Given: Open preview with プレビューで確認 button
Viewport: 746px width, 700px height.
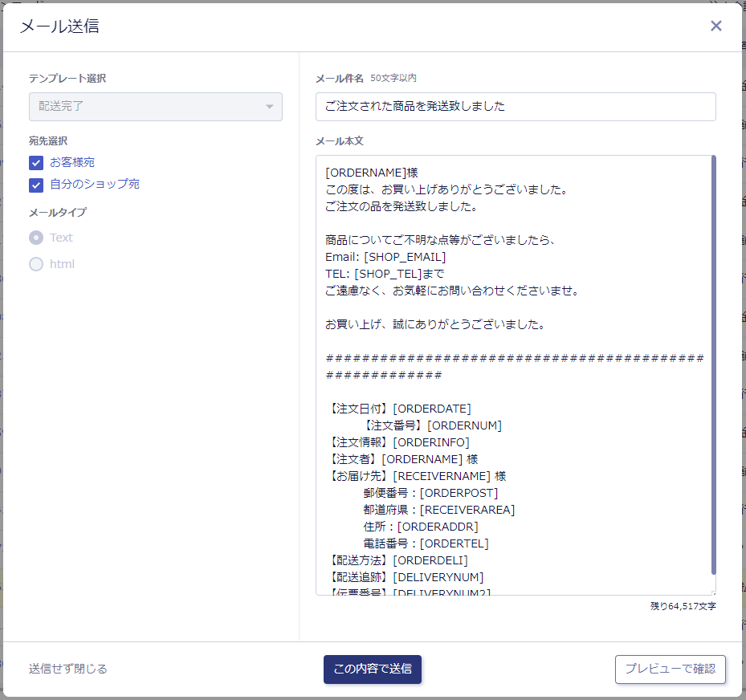Looking at the screenshot, I should pos(670,669).
